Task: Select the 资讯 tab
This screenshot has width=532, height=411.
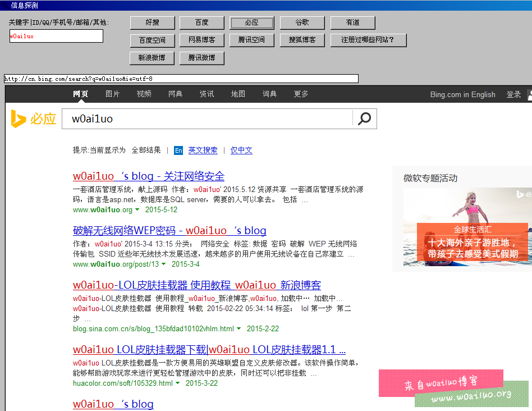Action: point(207,94)
